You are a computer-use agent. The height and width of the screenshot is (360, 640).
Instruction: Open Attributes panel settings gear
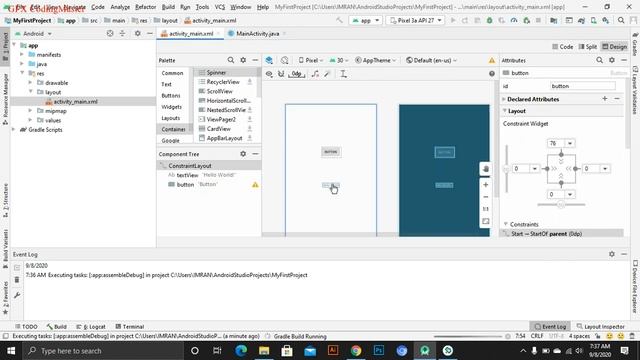(x=612, y=60)
